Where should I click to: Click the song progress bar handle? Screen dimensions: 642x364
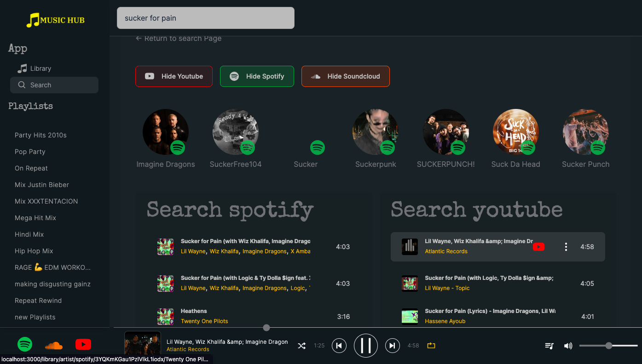pyautogui.click(x=266, y=328)
